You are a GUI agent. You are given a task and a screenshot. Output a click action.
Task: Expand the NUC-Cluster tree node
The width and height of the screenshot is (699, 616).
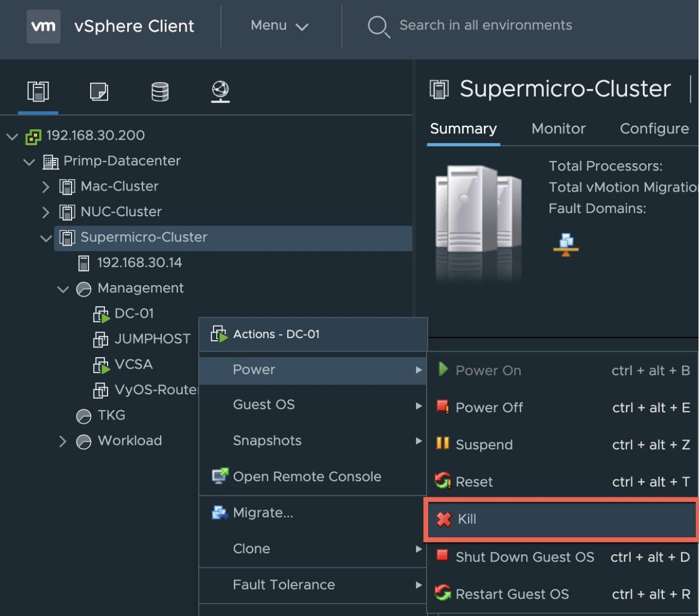[46, 212]
